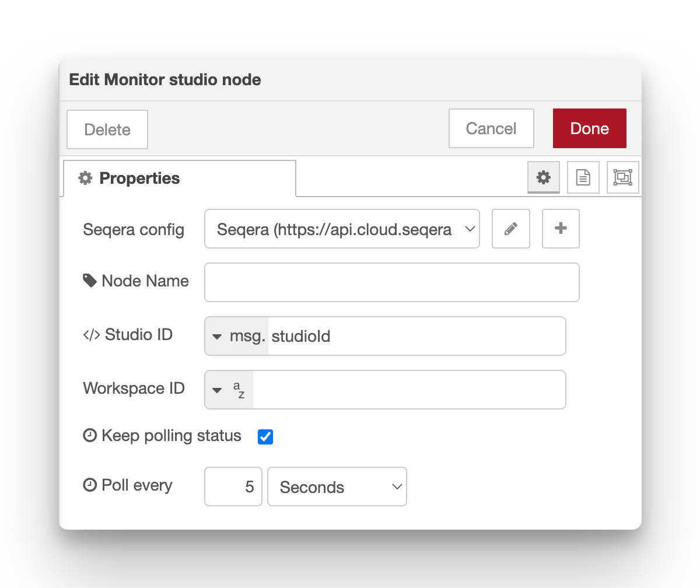Cancel editing the node
Screen dimensions: 700x588
491,128
